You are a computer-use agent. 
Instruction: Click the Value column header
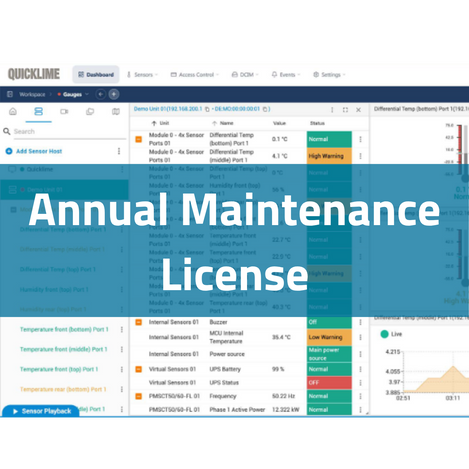pos(279,123)
